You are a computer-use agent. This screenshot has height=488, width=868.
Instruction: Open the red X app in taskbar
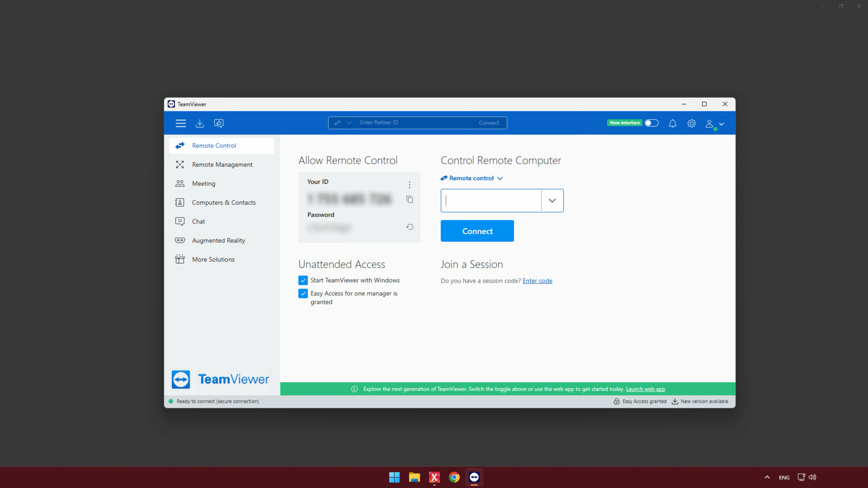click(x=434, y=478)
